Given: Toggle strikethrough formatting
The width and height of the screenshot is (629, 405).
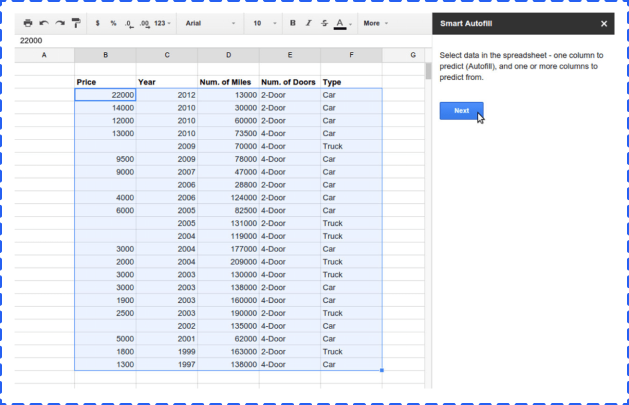Looking at the screenshot, I should (x=324, y=22).
